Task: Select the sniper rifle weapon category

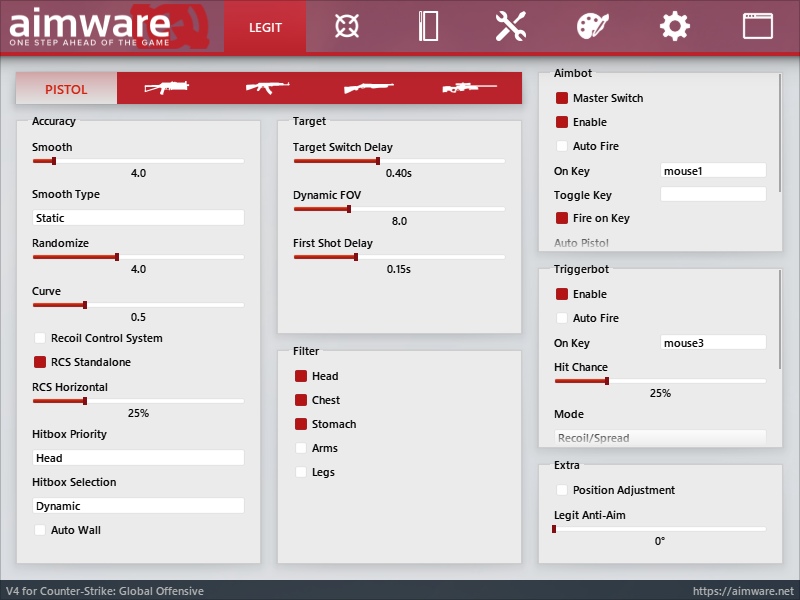Action: click(x=469, y=88)
